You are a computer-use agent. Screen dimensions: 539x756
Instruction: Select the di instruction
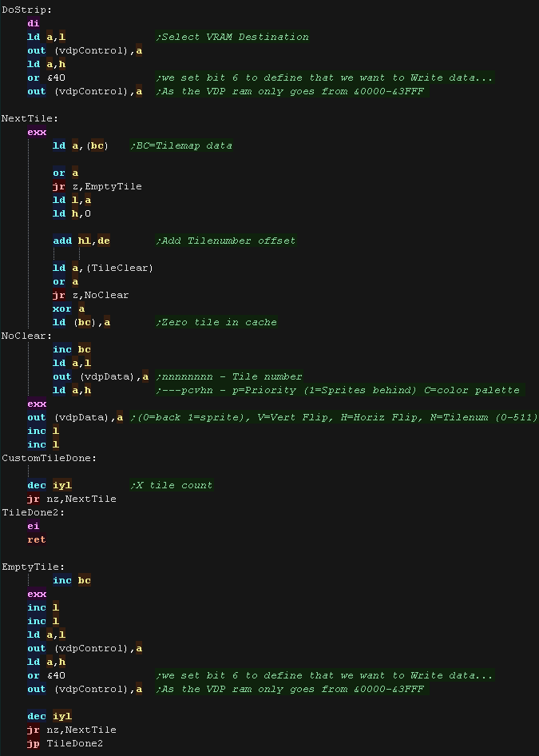34,23
